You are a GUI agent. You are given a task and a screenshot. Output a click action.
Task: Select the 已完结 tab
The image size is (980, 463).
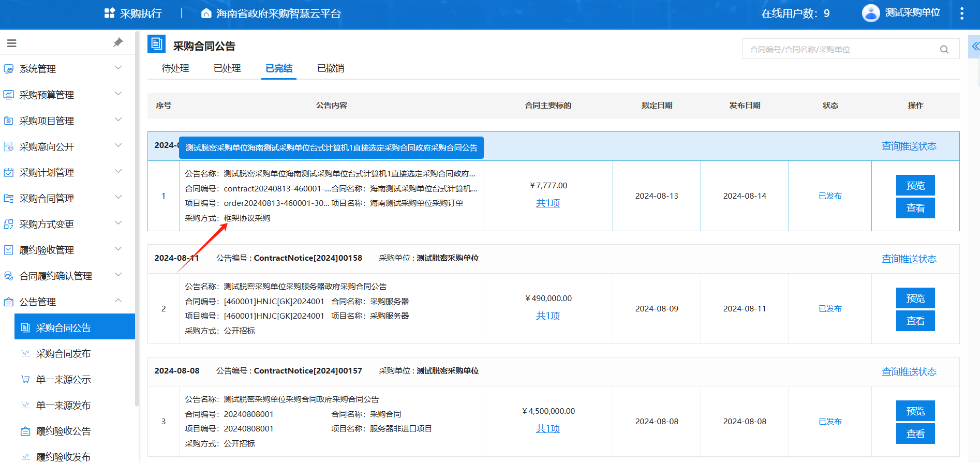tap(279, 68)
